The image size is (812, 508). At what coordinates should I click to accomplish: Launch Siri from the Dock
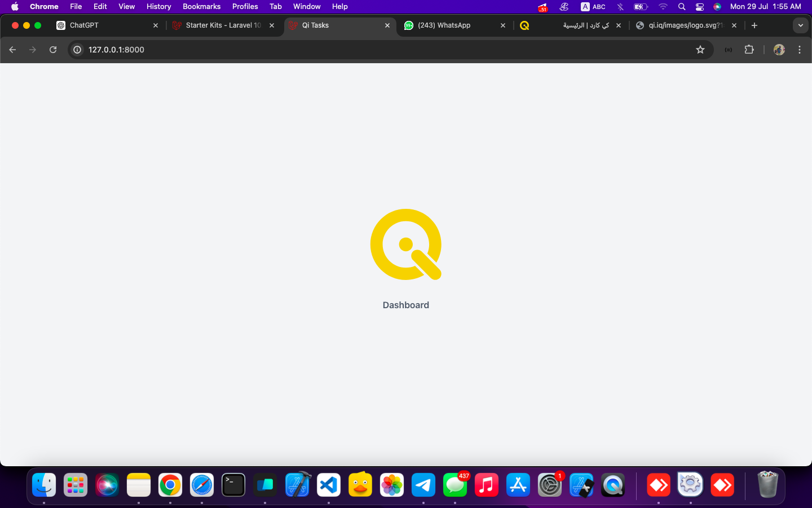coord(107,485)
